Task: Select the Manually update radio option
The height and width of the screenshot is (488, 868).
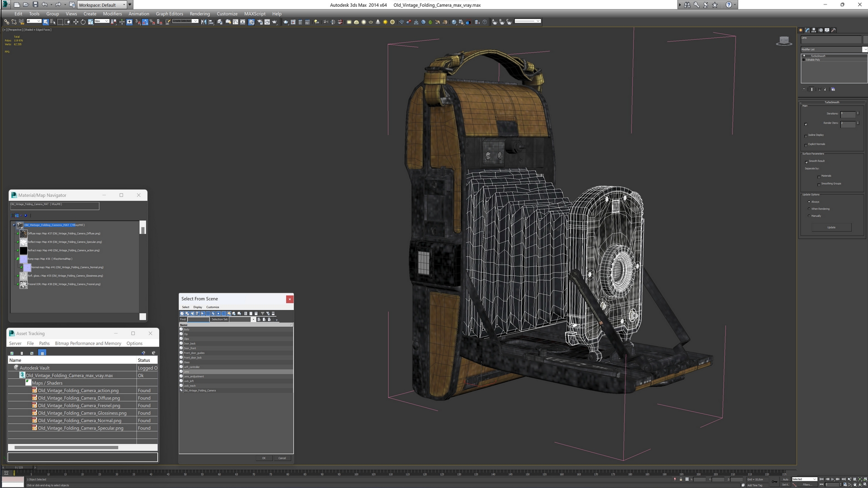Action: (809, 216)
